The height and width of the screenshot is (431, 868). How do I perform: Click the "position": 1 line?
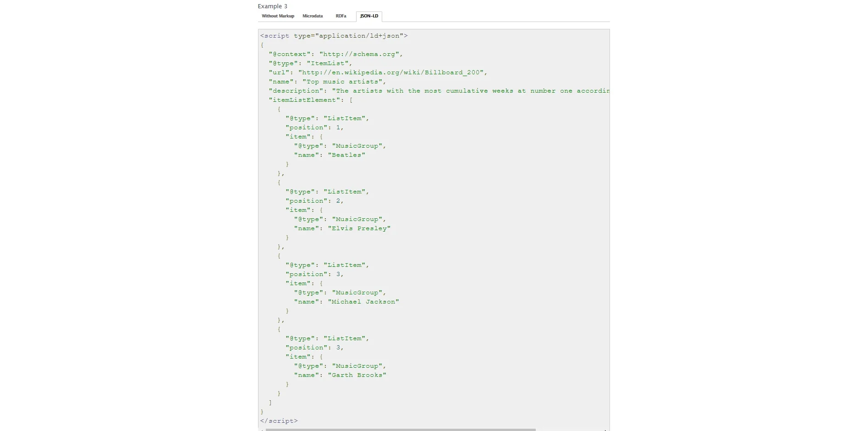pos(314,127)
